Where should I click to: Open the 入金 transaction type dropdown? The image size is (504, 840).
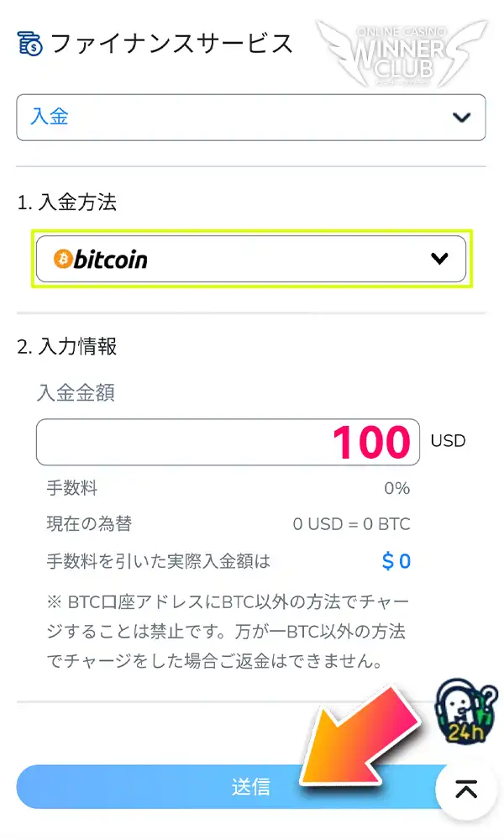pyautogui.click(x=252, y=118)
